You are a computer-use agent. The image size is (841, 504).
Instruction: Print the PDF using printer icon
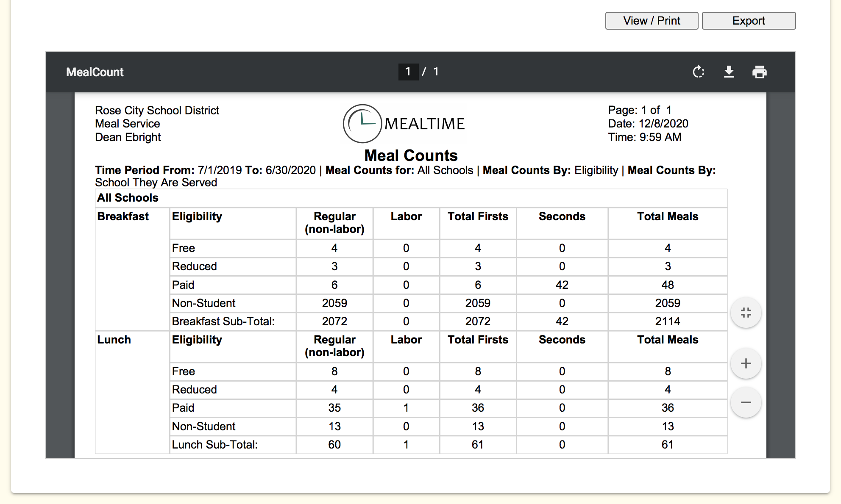pos(759,72)
